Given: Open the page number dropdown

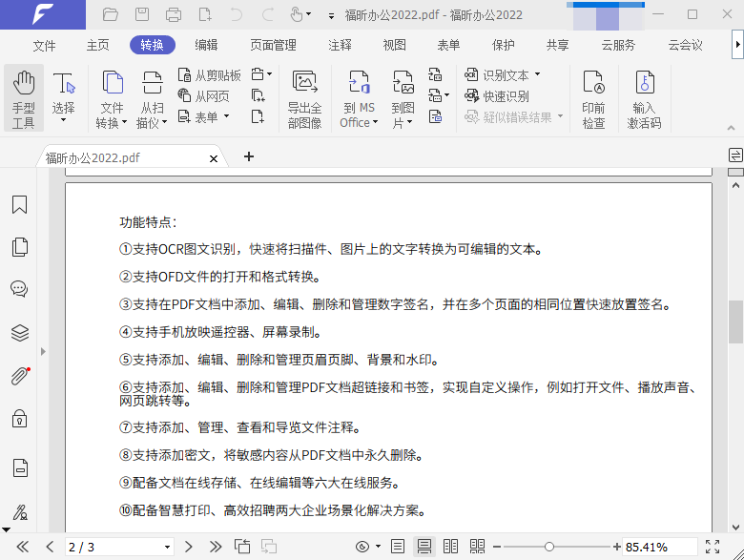Looking at the screenshot, I should tap(168, 548).
